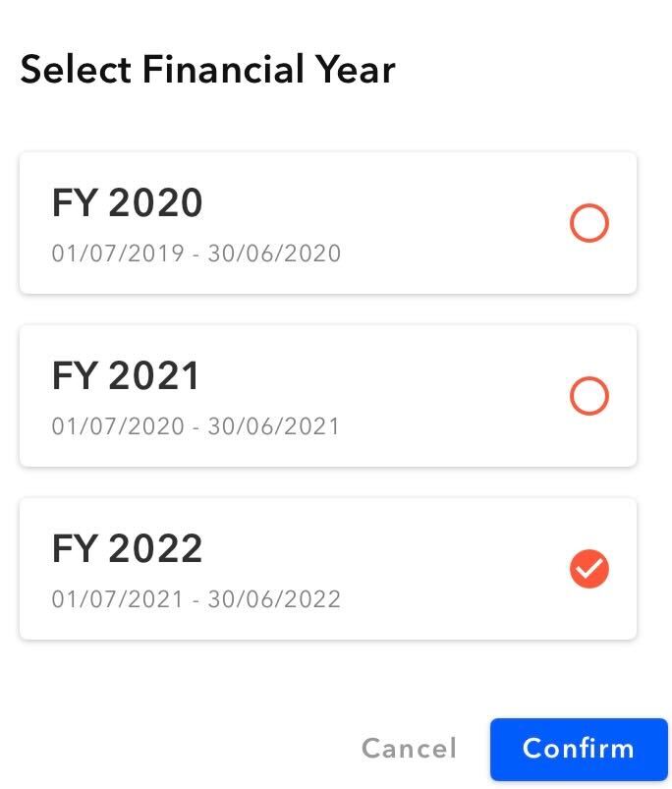
Task: Click the "FY 2020" heading text
Action: pos(127,203)
